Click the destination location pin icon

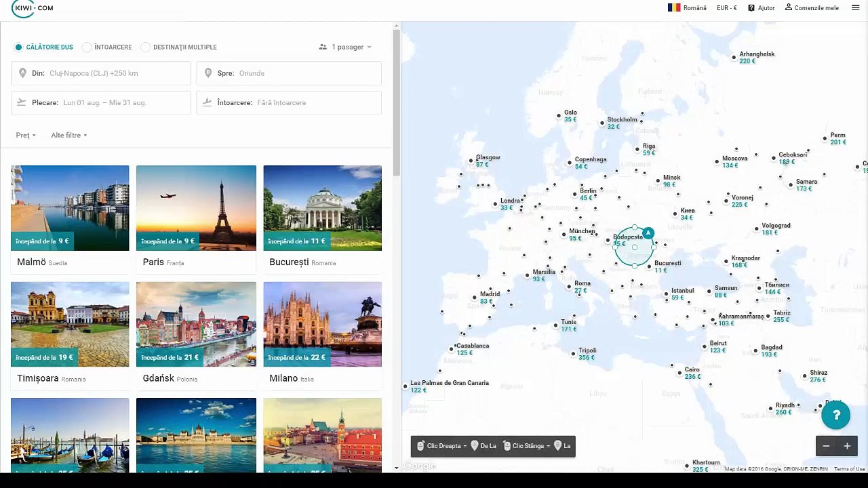tap(208, 73)
